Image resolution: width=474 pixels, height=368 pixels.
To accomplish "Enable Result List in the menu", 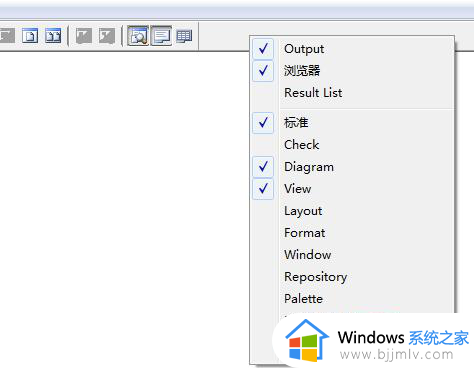I will point(353,93).
